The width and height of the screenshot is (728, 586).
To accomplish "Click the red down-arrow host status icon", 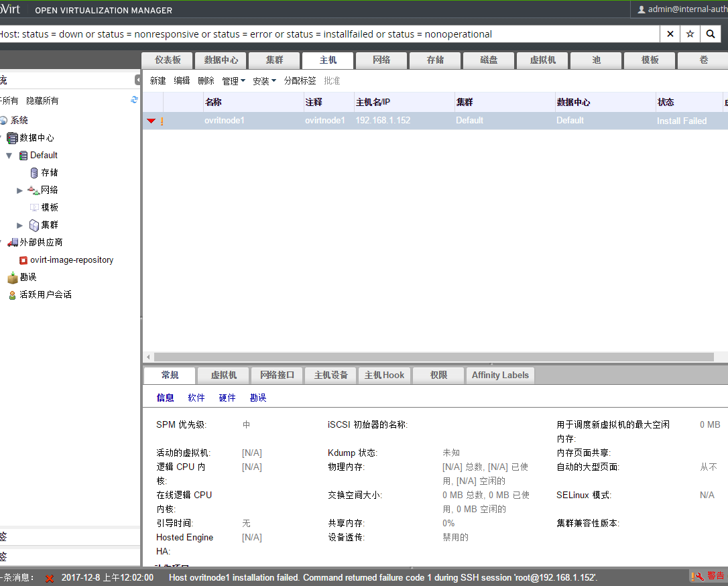I will pyautogui.click(x=151, y=121).
